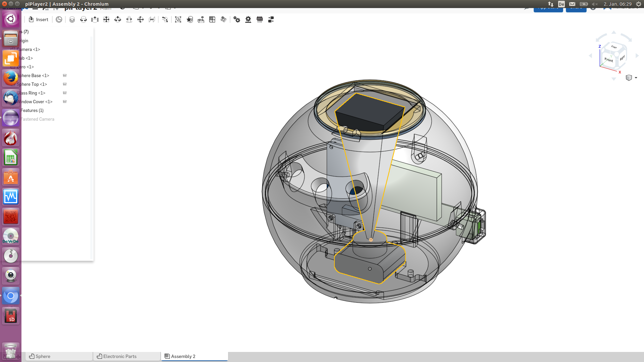Open the Trash from the dock
Screen dimensions: 644x362
[11, 351]
